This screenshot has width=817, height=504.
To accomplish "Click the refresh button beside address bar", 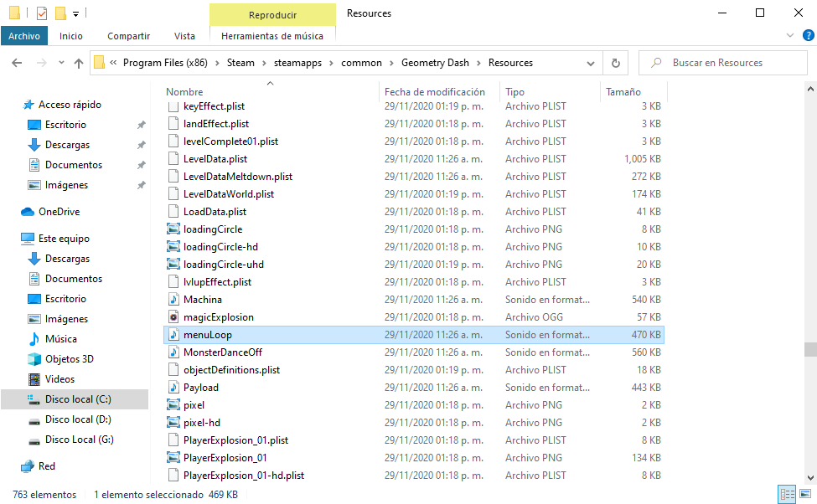I will click(615, 63).
